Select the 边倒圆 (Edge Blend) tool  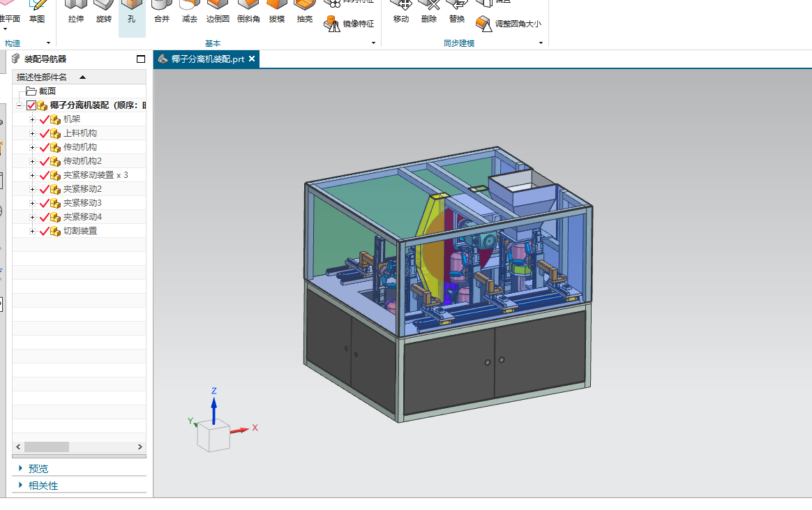point(218,13)
